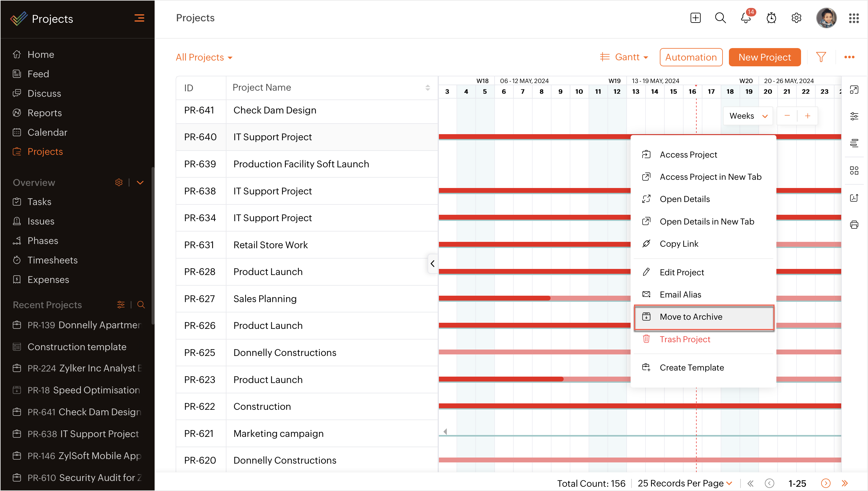Click the notifications bell icon
This screenshot has width=868, height=491.
tap(746, 18)
